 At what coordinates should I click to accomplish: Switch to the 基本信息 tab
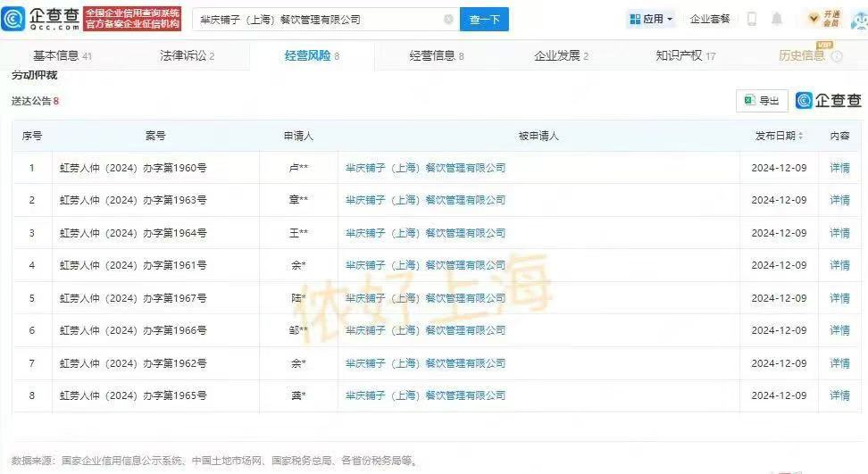(x=62, y=55)
